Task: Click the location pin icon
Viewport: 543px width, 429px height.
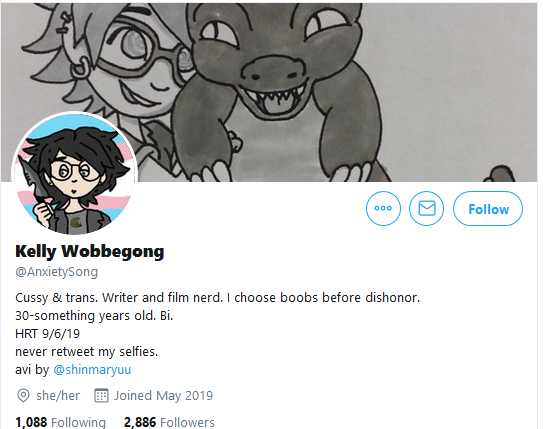Action: coord(23,395)
